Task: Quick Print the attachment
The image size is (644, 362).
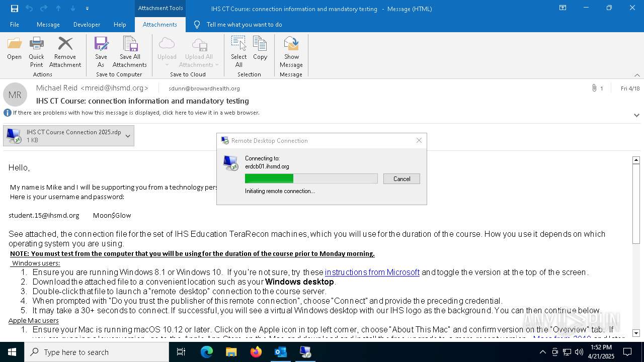Action: pos(36,52)
